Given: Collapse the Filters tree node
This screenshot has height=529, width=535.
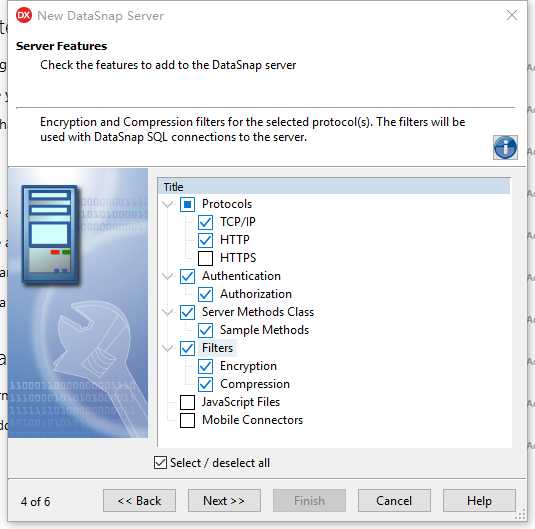Looking at the screenshot, I should [167, 348].
